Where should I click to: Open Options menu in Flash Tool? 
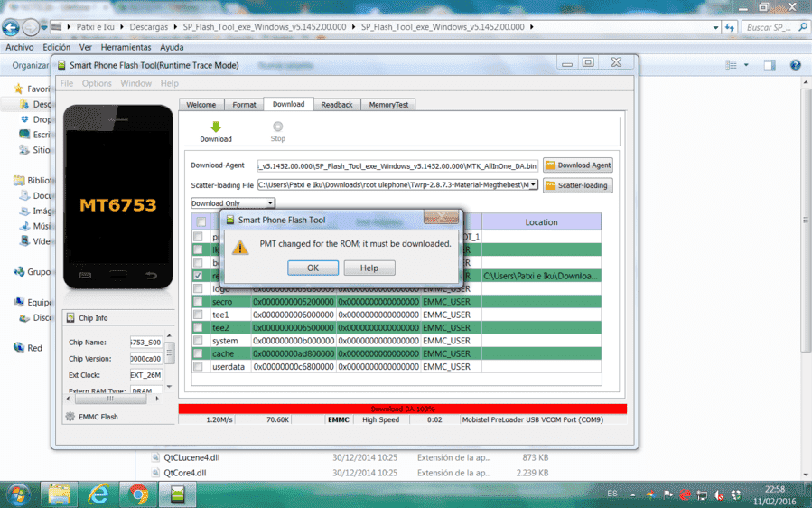pos(97,83)
